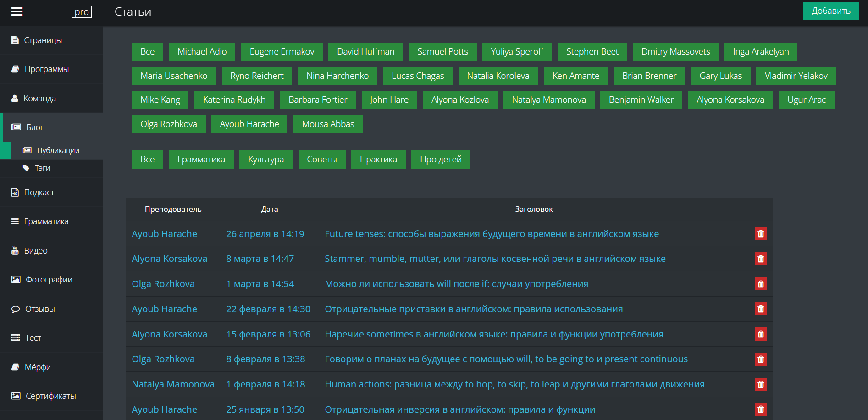Screen dimensions: 868x420
Task: Delete the Говорим о планах article
Action: click(761, 359)
